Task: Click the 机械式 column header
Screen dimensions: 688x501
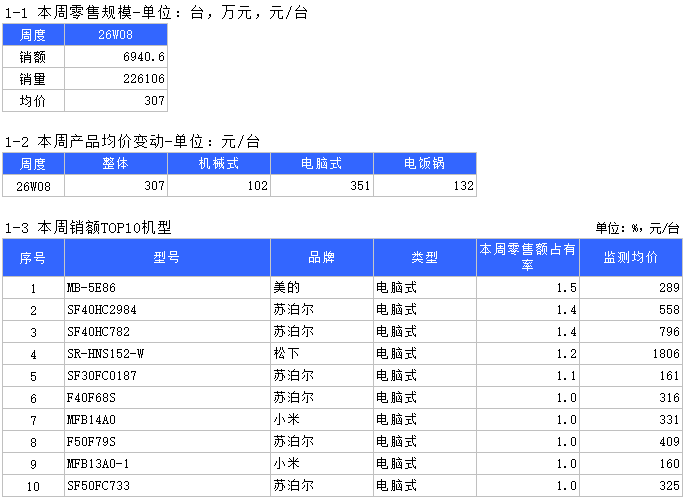Action: (x=219, y=164)
